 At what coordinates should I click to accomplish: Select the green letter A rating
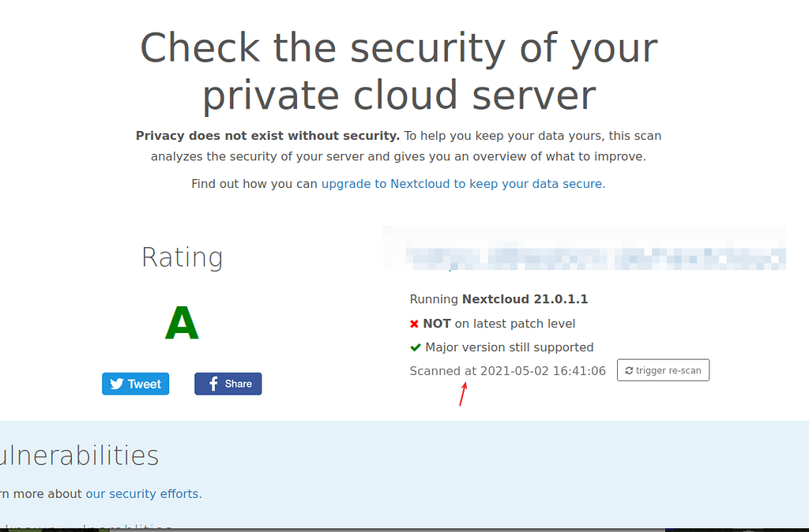point(182,322)
